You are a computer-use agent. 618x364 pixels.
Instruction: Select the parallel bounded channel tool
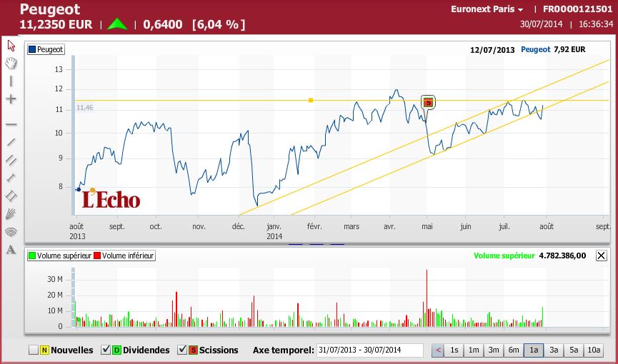[11, 196]
